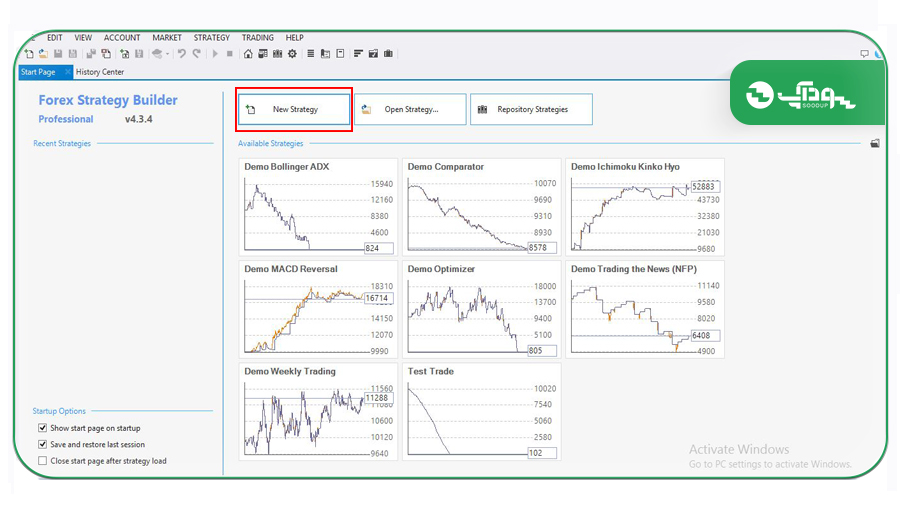Screen dimensions: 900x508
Task: Click the greyed graduation cap icon in the toolbar
Action: click(x=157, y=54)
